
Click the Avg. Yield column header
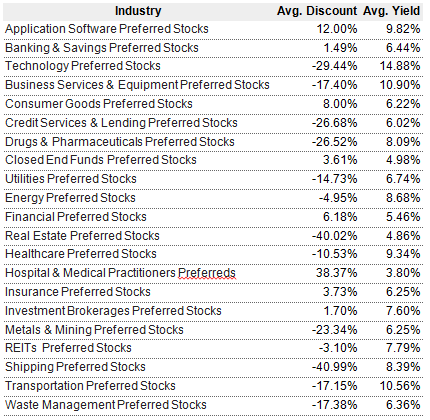pyautogui.click(x=391, y=11)
